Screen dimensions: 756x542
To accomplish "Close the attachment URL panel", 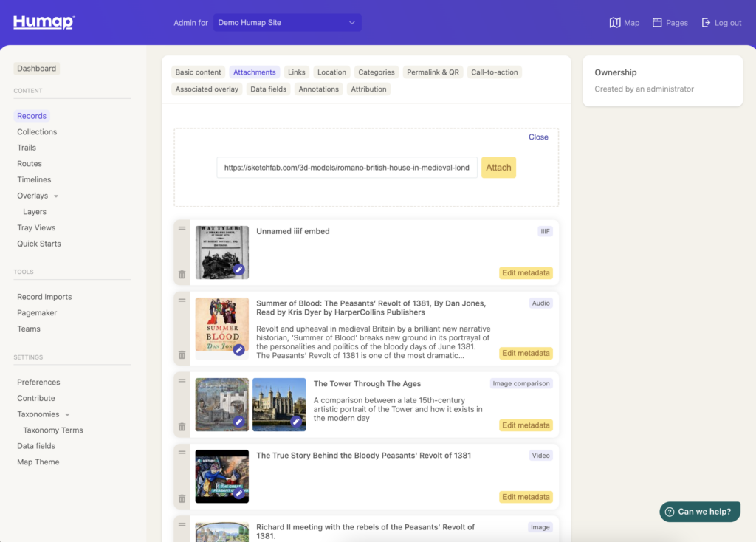I will click(x=538, y=137).
